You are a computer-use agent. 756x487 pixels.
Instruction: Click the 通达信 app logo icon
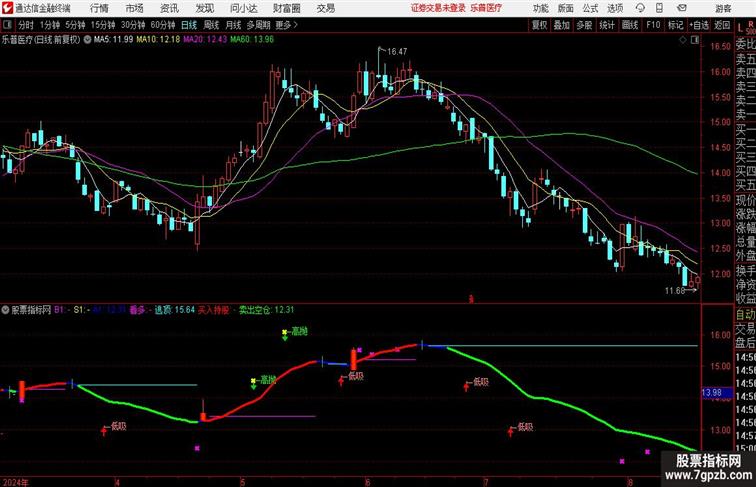click(x=7, y=8)
